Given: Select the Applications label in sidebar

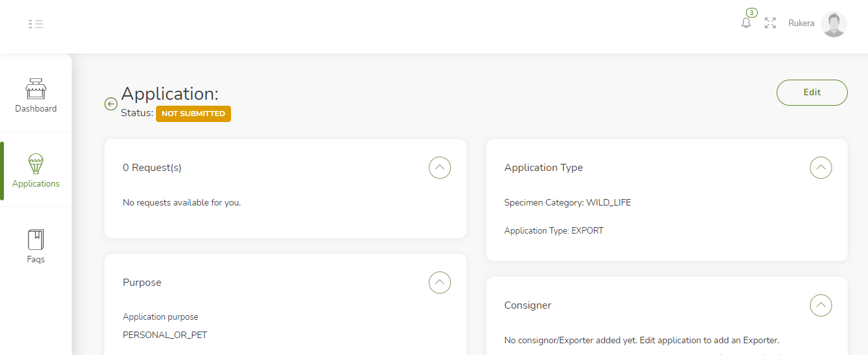Looking at the screenshot, I should [x=36, y=184].
